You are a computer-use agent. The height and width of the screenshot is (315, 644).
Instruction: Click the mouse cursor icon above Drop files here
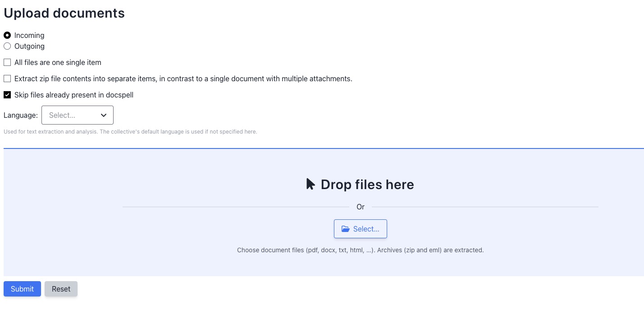[x=310, y=184]
